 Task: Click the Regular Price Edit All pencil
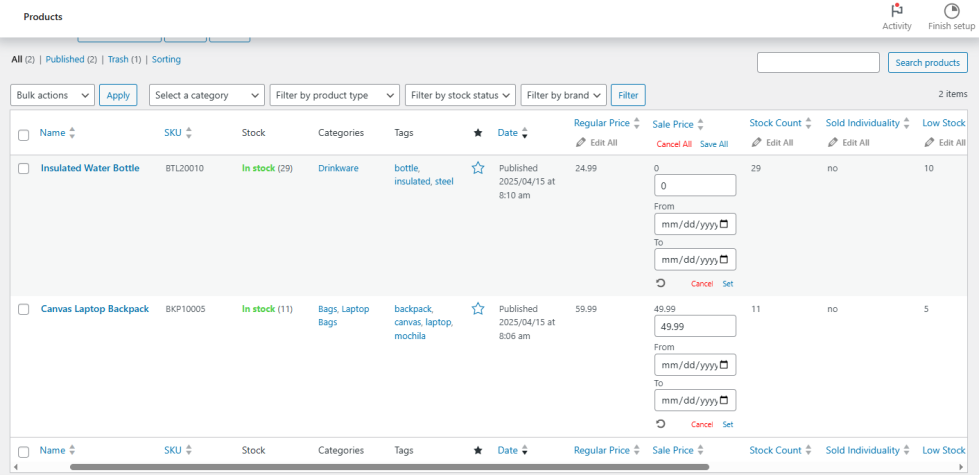(x=581, y=143)
